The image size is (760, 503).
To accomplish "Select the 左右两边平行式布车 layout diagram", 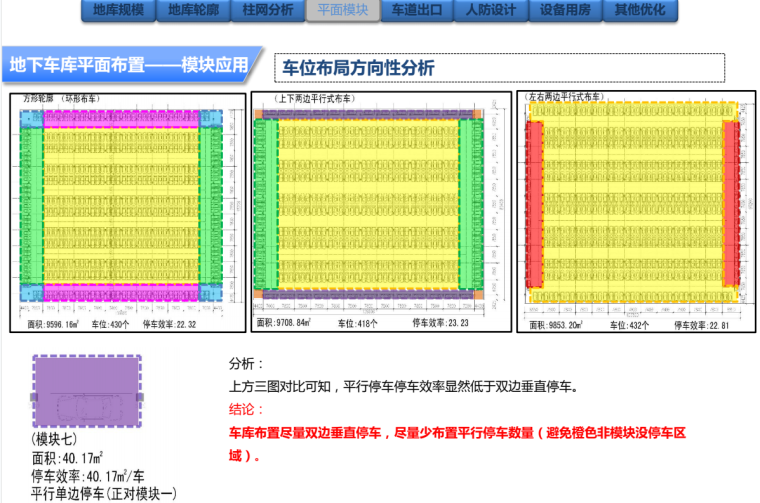I will click(x=632, y=208).
